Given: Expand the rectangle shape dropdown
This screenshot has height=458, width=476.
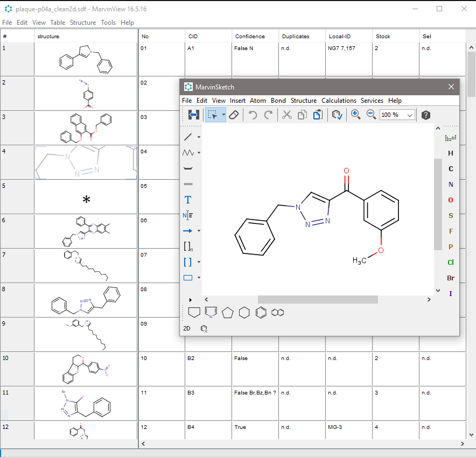Looking at the screenshot, I should click(x=199, y=278).
